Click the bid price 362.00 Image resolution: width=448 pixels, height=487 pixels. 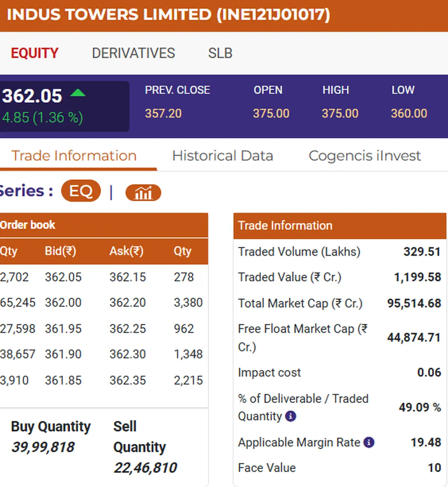[63, 303]
